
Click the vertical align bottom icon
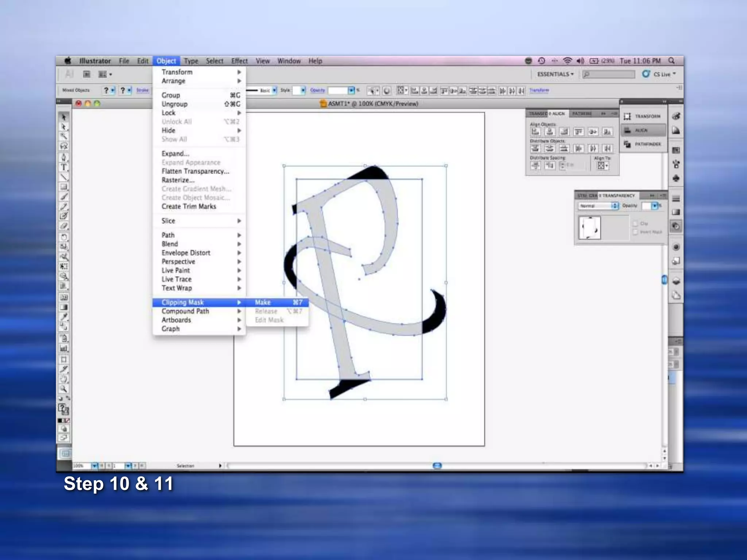[607, 132]
